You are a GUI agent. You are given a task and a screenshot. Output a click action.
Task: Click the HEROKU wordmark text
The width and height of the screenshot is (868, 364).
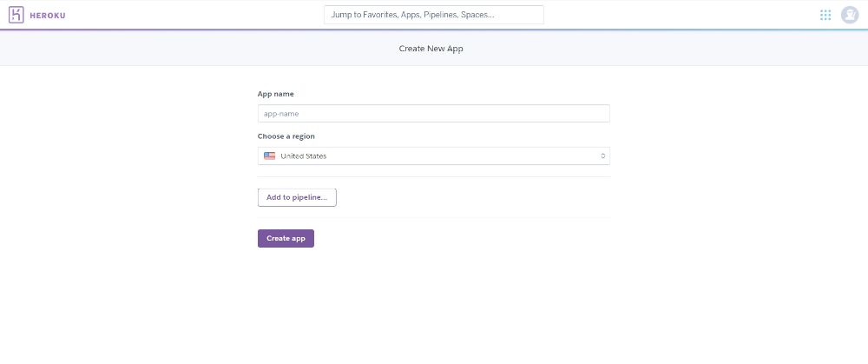click(x=48, y=16)
